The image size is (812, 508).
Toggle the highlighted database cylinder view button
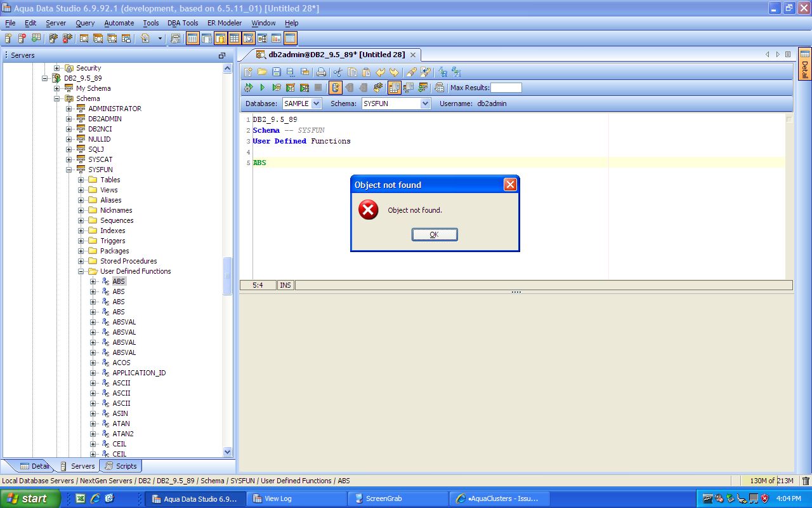pyautogui.click(x=219, y=39)
